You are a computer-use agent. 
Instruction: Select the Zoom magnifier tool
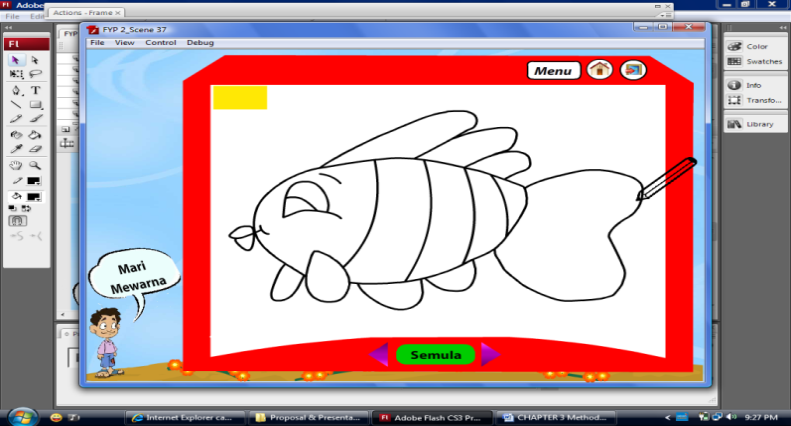tap(35, 165)
